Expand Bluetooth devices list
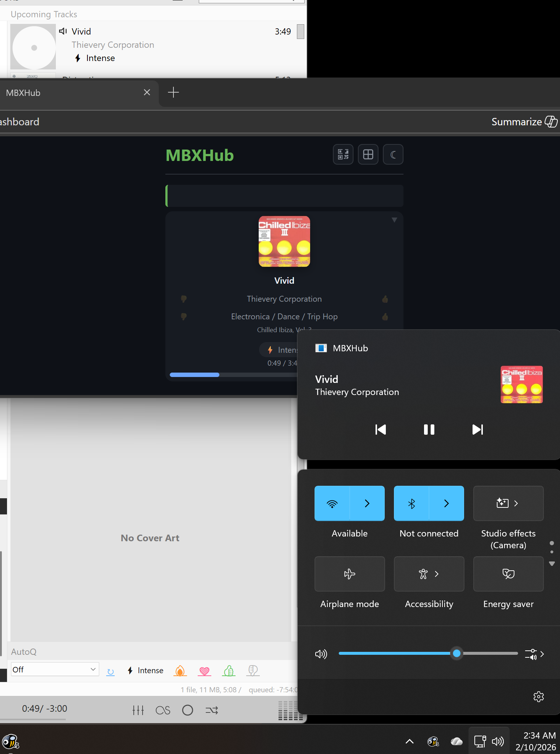This screenshot has height=754, width=560. click(446, 503)
